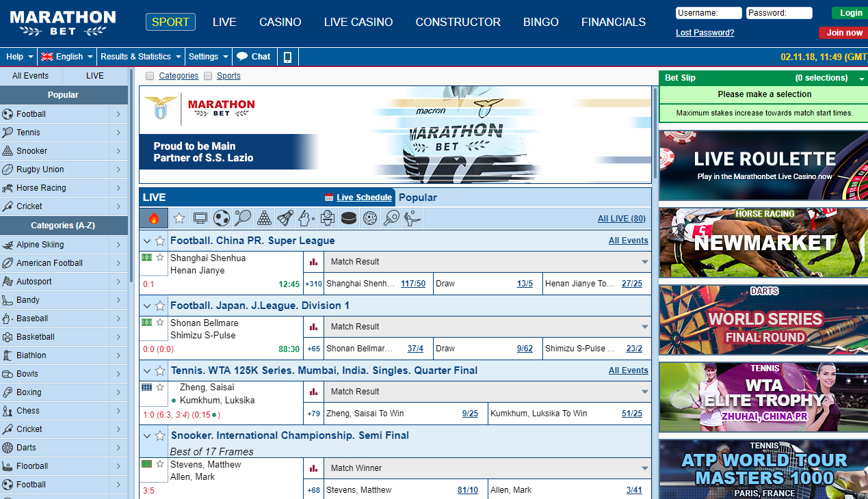The height and width of the screenshot is (499, 868).
Task: Select the fire Popular filter icon
Action: coord(153,218)
